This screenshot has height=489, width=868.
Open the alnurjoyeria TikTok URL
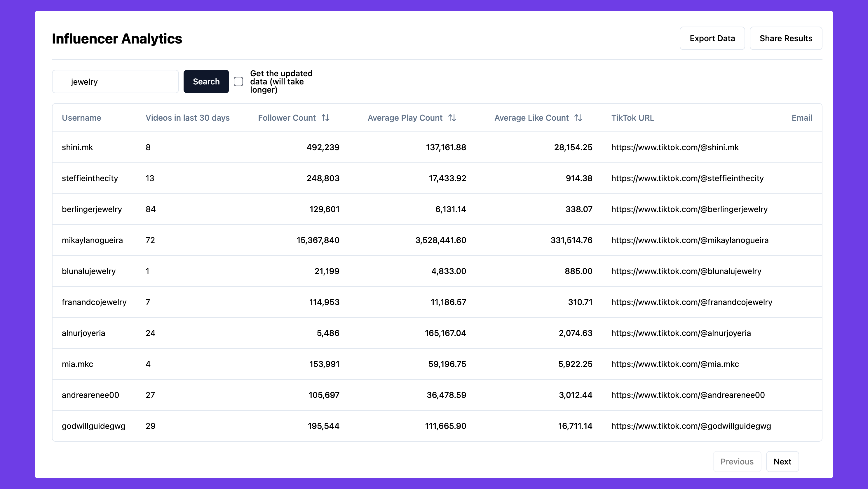point(681,333)
